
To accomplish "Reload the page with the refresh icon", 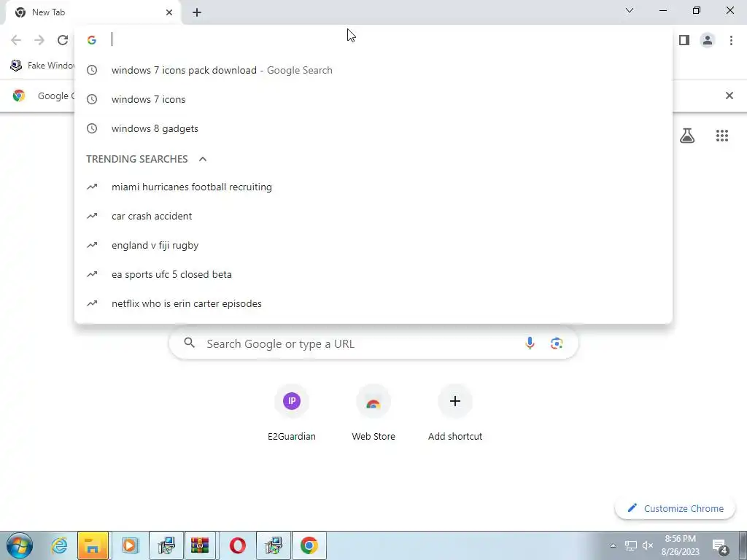I will pyautogui.click(x=63, y=40).
